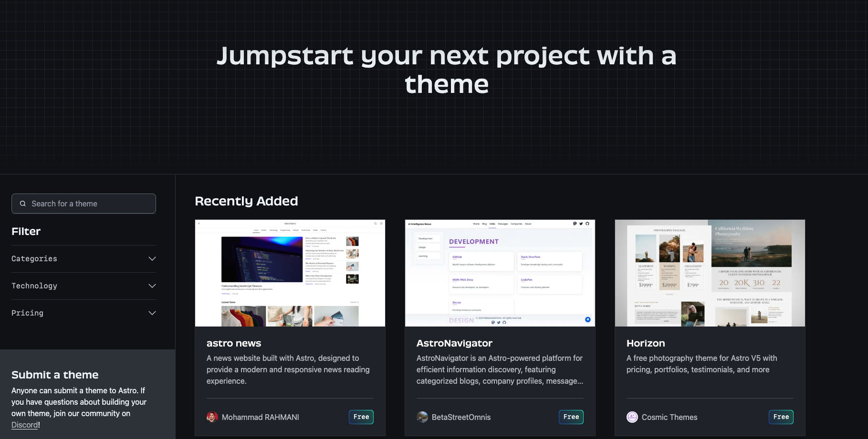This screenshot has height=439, width=868.
Task: Open the AstroNavigator theme preview image
Action: pyautogui.click(x=500, y=273)
